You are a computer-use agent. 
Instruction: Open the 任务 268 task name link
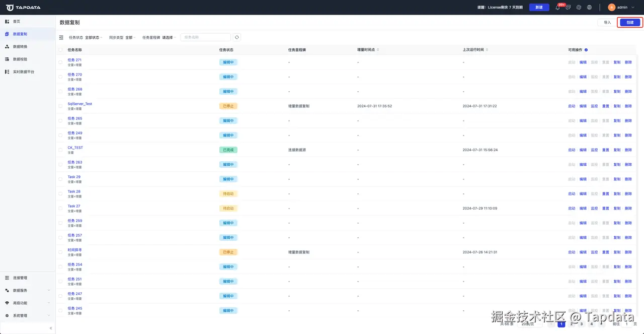[75, 89]
